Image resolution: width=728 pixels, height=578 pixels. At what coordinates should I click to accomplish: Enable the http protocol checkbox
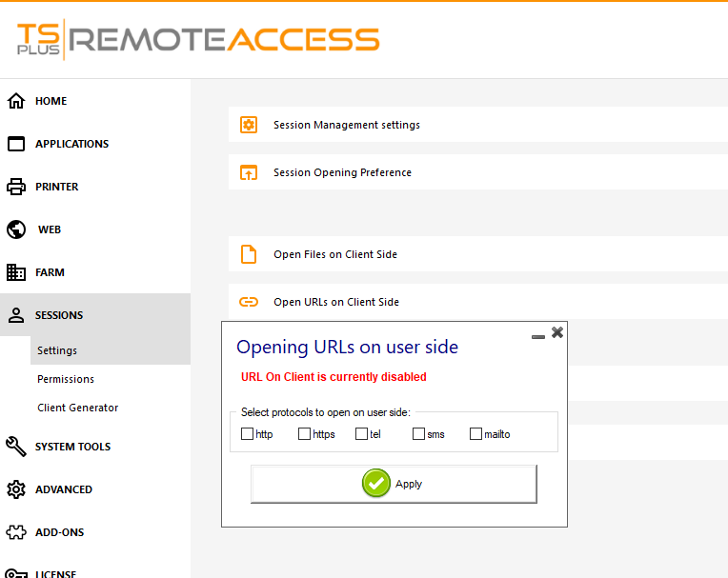coord(248,434)
